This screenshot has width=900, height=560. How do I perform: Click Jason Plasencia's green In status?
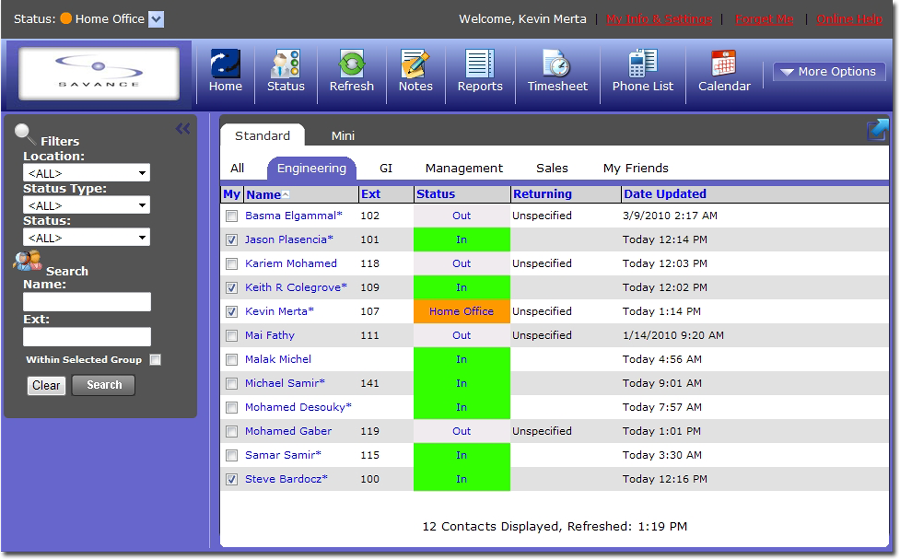[461, 239]
